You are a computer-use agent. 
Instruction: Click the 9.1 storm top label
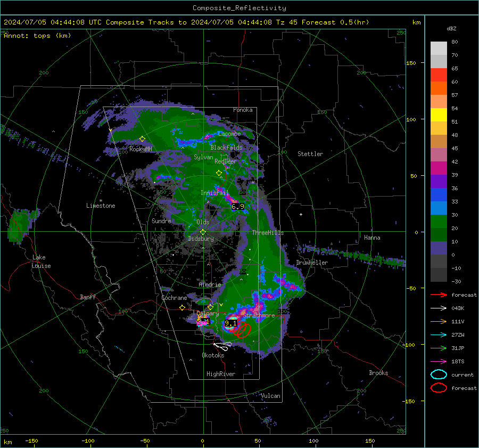point(230,323)
